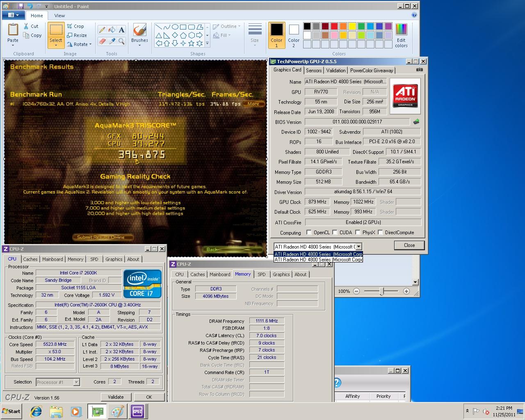Toggle the OpenCL checkbox in GPU-Z
Viewport: 525px width, 420px height.
(309, 233)
